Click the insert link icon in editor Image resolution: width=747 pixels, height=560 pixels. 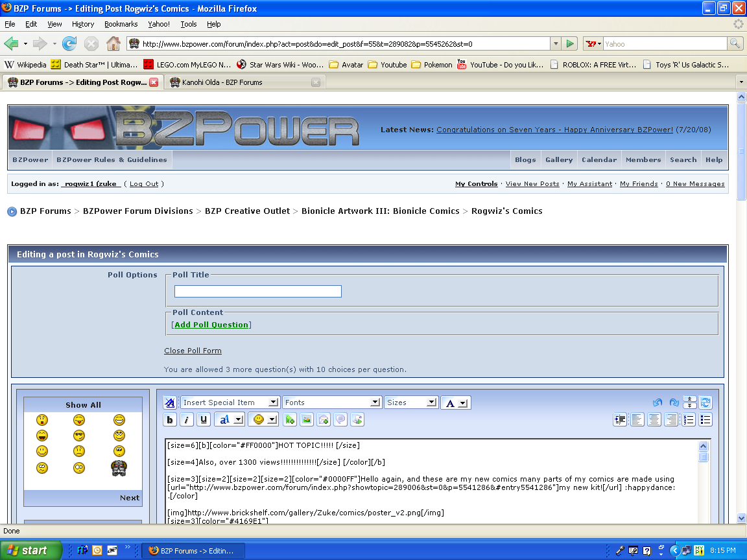[290, 419]
